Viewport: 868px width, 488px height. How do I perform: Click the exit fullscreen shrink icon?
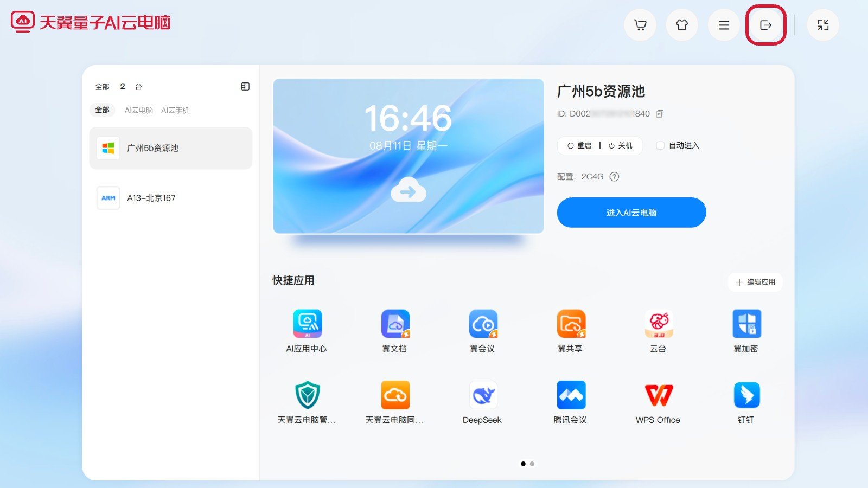point(823,25)
